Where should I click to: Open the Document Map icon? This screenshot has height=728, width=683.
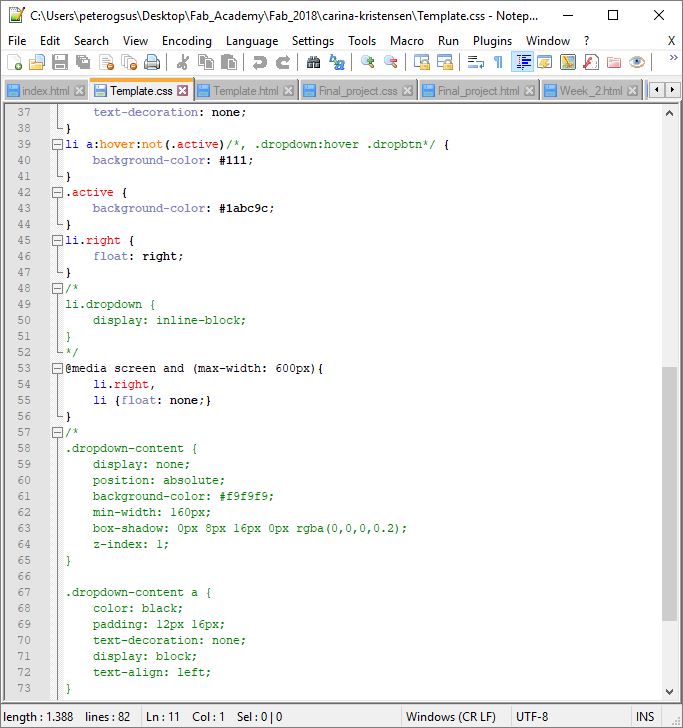click(567, 62)
